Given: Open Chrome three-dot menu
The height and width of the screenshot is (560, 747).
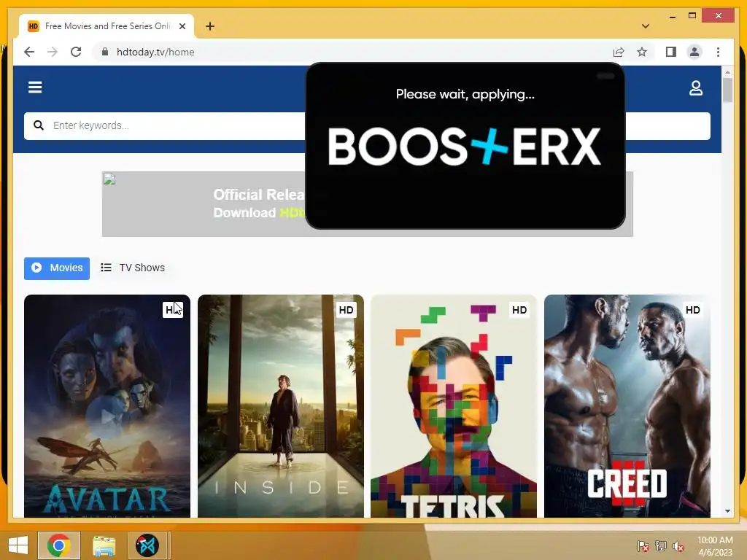Looking at the screenshot, I should [718, 52].
